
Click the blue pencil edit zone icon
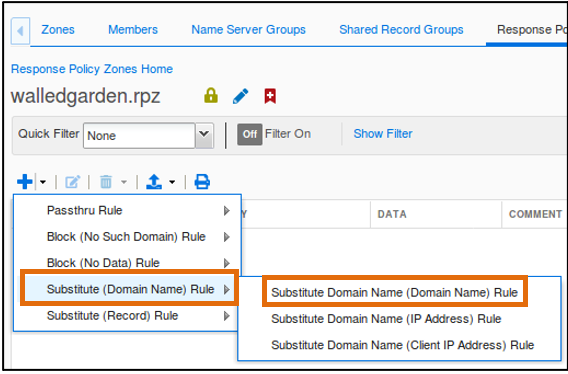241,96
